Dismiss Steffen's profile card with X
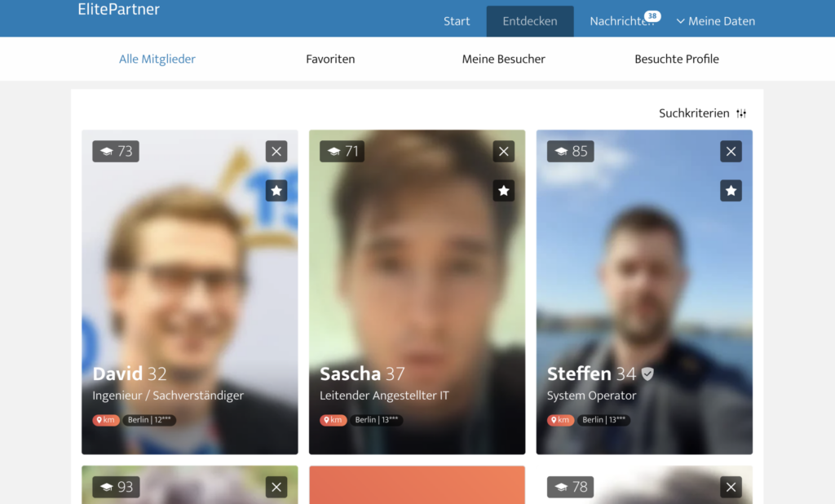The image size is (835, 504). pyautogui.click(x=731, y=152)
